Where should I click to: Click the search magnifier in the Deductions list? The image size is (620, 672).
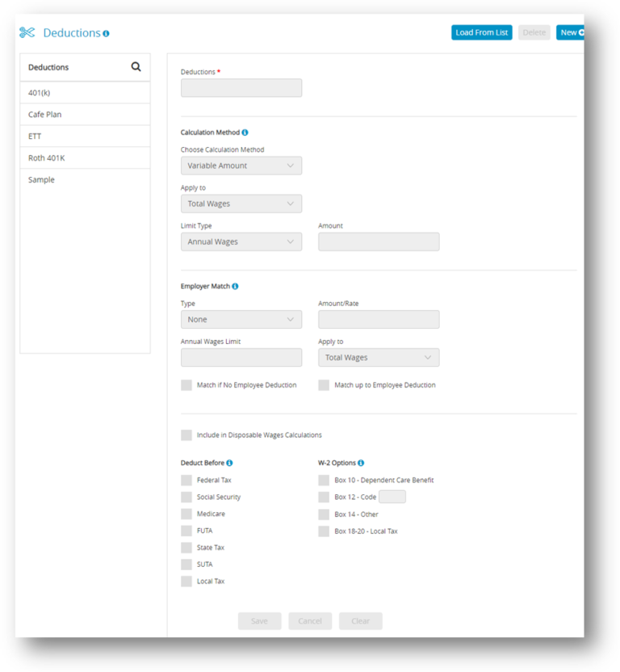(136, 67)
